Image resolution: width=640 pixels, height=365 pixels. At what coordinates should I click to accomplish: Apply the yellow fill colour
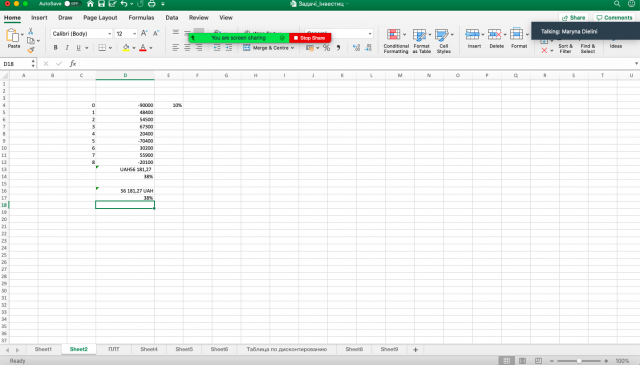click(x=126, y=48)
